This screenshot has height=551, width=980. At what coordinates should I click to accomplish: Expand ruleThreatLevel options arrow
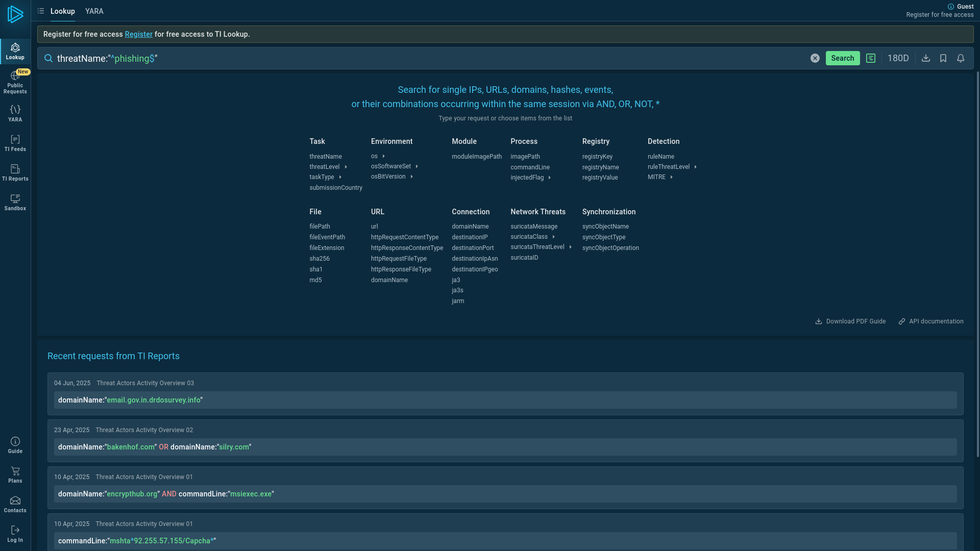coord(696,167)
